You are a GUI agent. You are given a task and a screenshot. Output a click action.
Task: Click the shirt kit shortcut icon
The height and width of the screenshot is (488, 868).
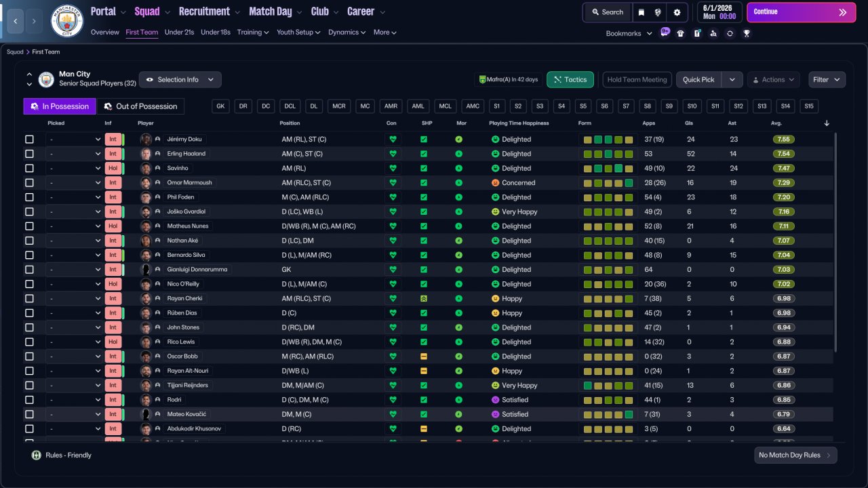coord(681,33)
